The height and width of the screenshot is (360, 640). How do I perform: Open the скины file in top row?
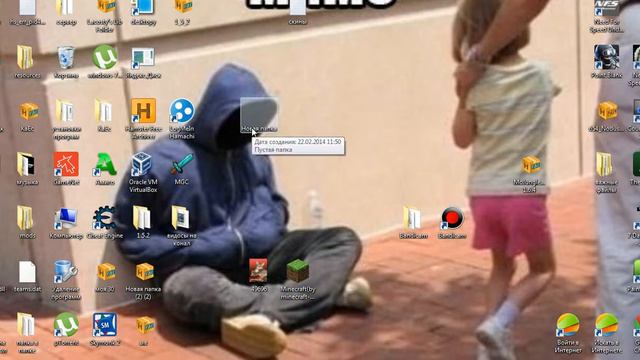click(298, 12)
